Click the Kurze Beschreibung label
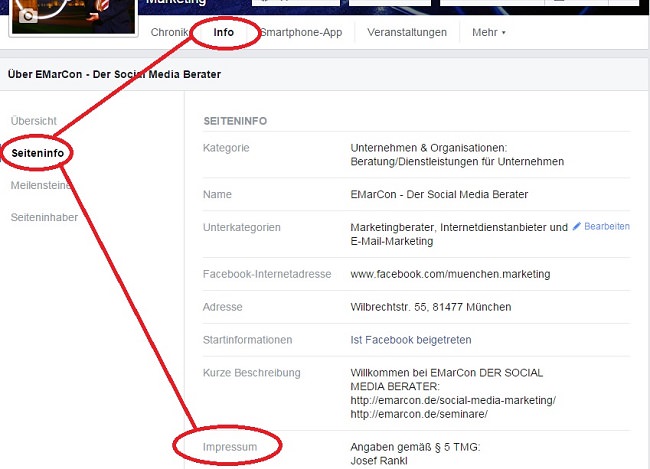The image size is (650, 469). [x=252, y=373]
